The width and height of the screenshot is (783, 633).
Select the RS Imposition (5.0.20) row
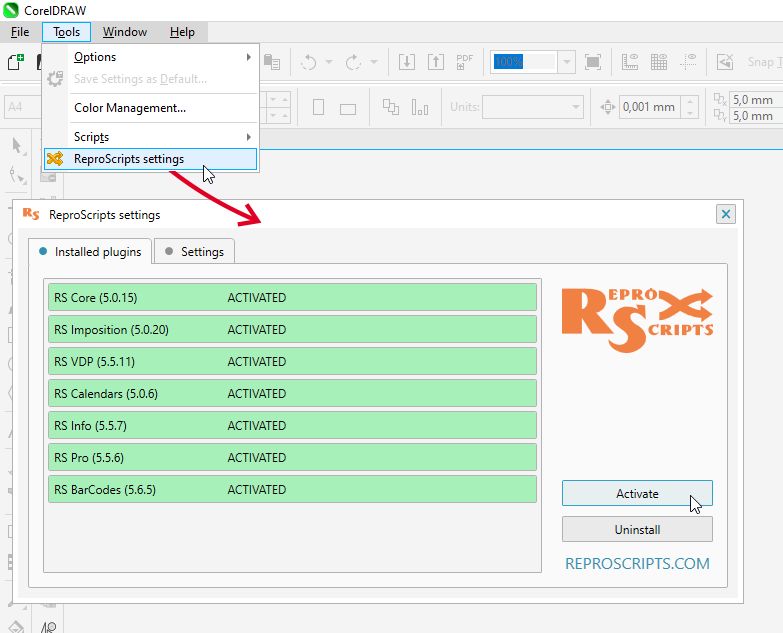(292, 329)
